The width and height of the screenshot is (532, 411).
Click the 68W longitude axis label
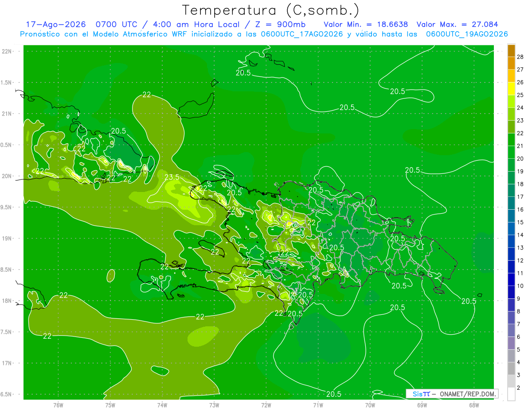click(x=474, y=405)
